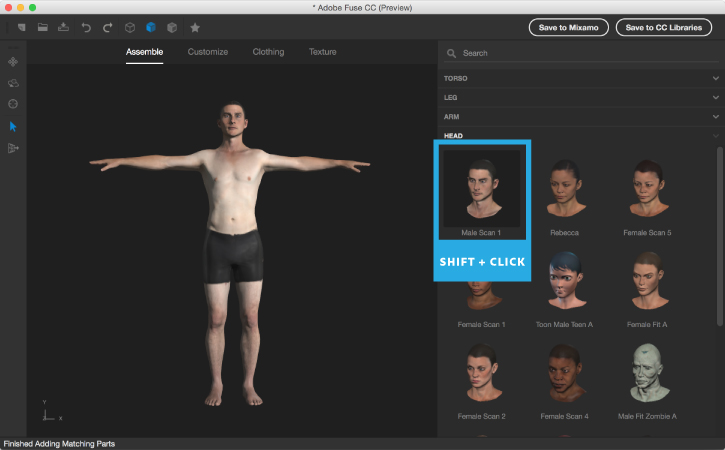Open a file using the folder icon
Screen dimensions: 725x450
point(43,27)
